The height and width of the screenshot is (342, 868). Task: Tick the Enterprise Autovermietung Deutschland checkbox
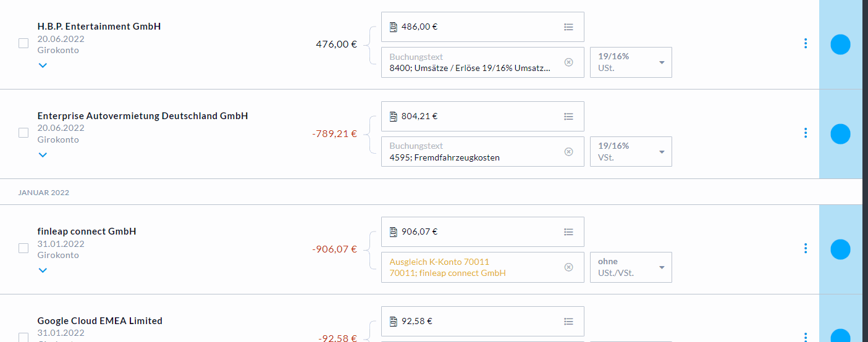(x=23, y=133)
